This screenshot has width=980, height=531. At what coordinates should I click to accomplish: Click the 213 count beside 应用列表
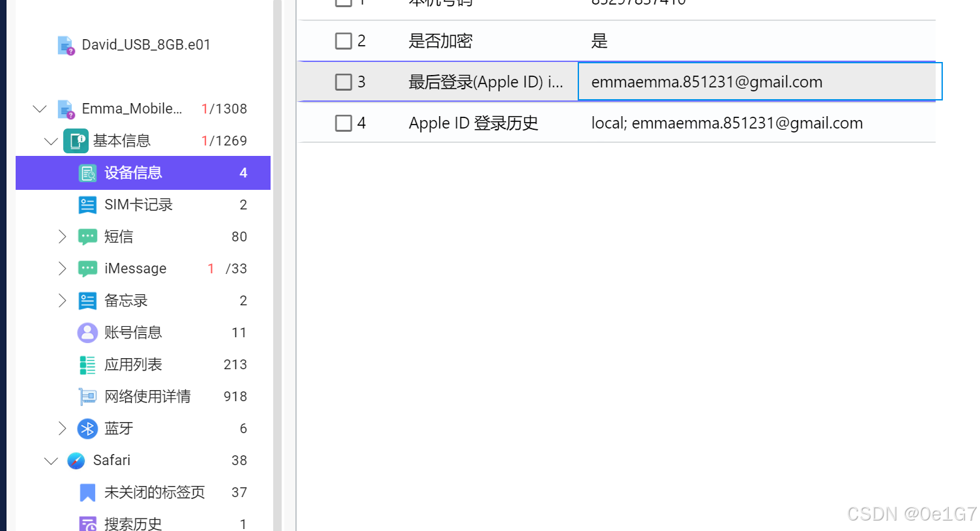point(235,365)
